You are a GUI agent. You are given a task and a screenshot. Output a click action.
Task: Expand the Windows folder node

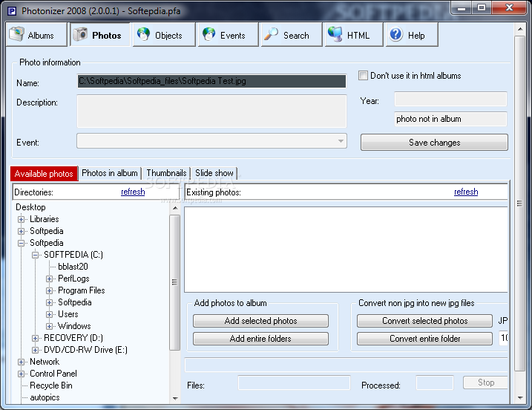click(49, 326)
